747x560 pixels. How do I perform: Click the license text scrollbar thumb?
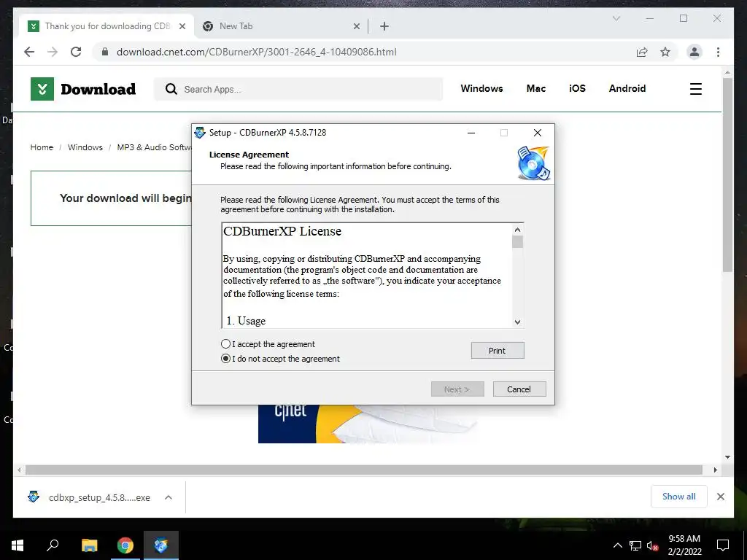[x=517, y=242]
